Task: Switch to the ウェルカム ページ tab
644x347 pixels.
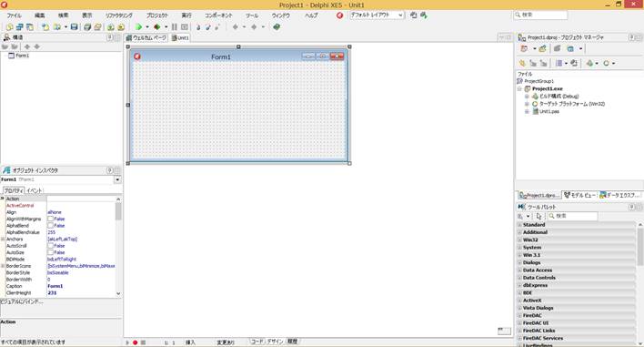Action: point(146,37)
